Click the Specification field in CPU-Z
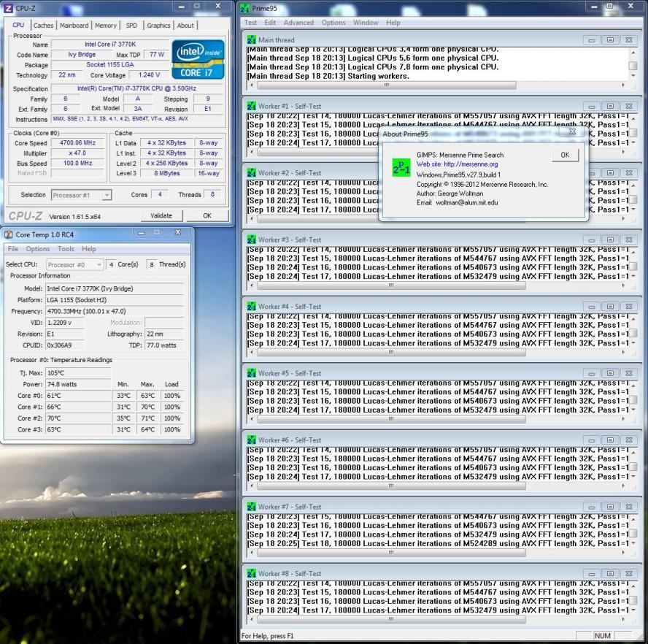 (x=136, y=88)
